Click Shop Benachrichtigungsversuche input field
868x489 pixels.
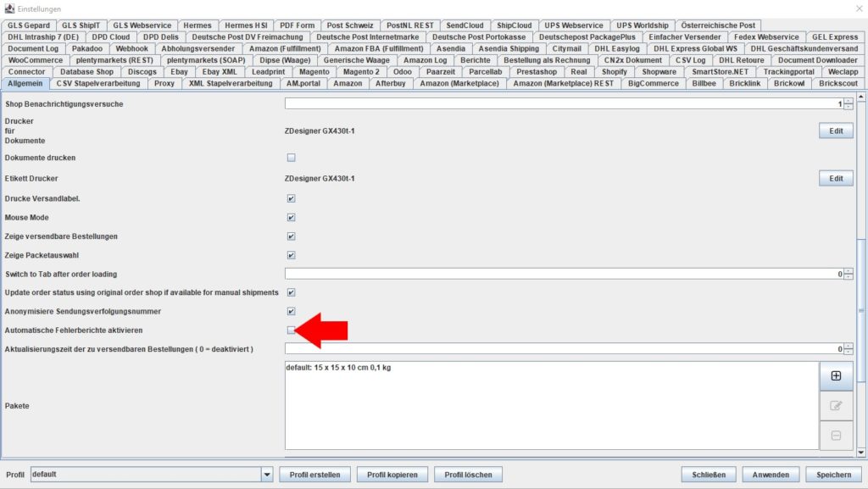point(564,104)
